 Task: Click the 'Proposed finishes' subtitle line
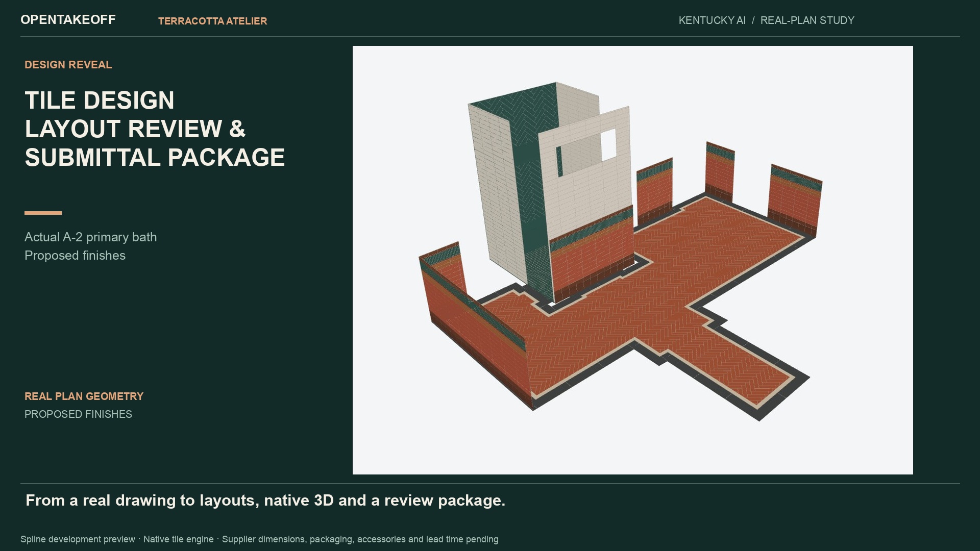click(x=75, y=256)
